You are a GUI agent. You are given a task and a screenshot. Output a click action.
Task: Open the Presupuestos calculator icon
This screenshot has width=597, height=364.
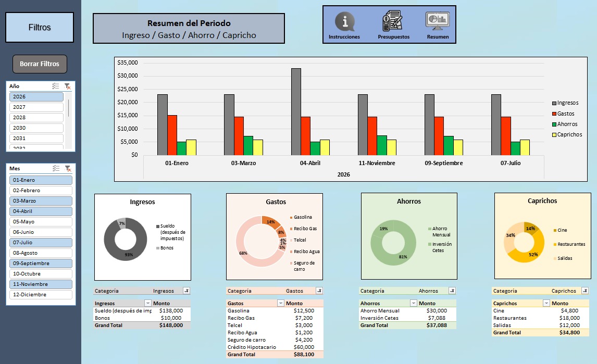pyautogui.click(x=393, y=22)
